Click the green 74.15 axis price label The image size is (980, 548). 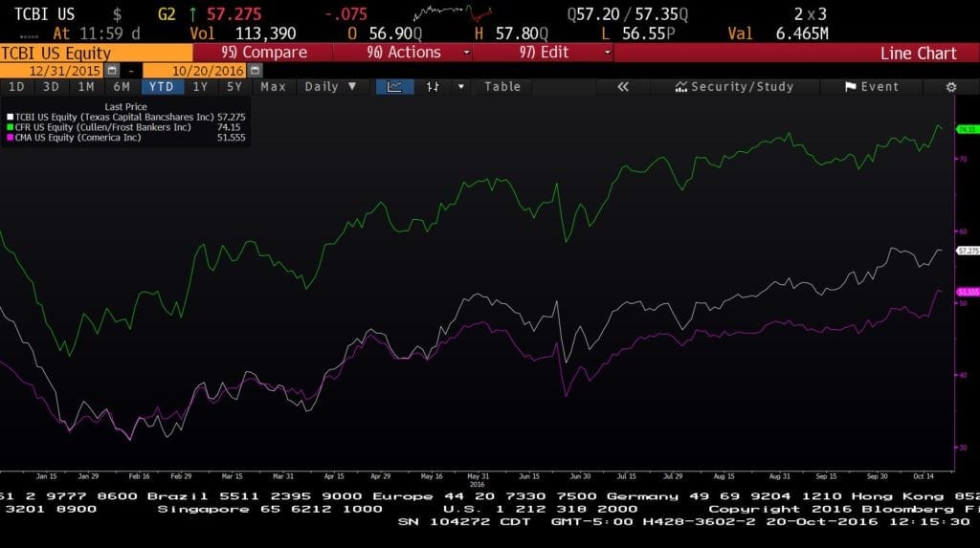click(x=968, y=129)
